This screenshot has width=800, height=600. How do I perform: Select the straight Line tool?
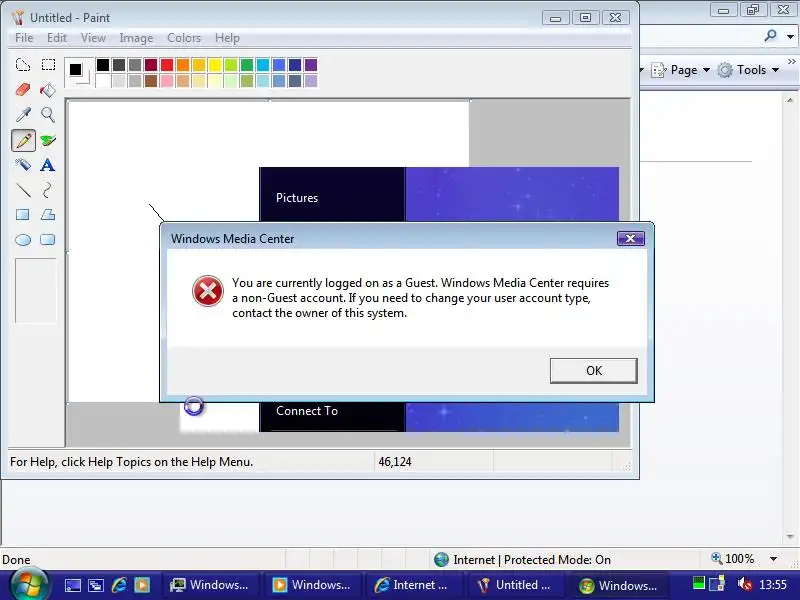pos(23,190)
